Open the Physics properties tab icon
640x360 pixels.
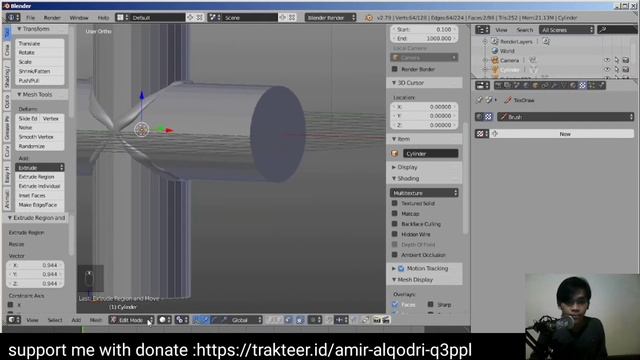(x=601, y=85)
